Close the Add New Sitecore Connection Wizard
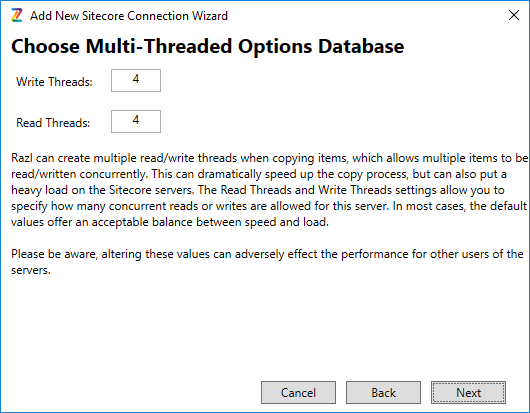This screenshot has height=413, width=530. point(514,15)
